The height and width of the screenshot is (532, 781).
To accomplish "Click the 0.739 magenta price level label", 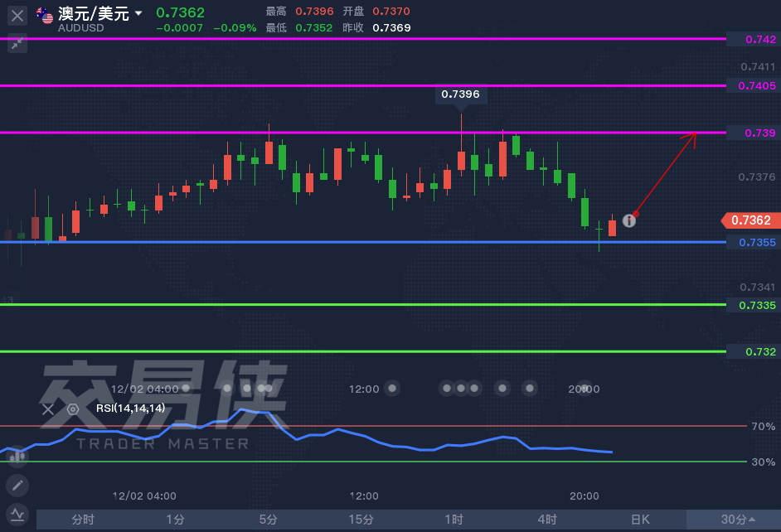I will tap(754, 133).
